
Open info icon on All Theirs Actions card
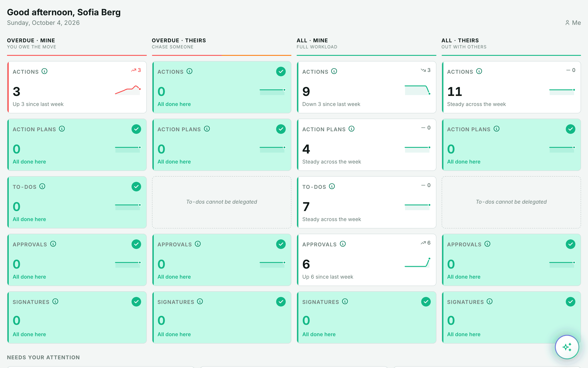[x=479, y=71]
